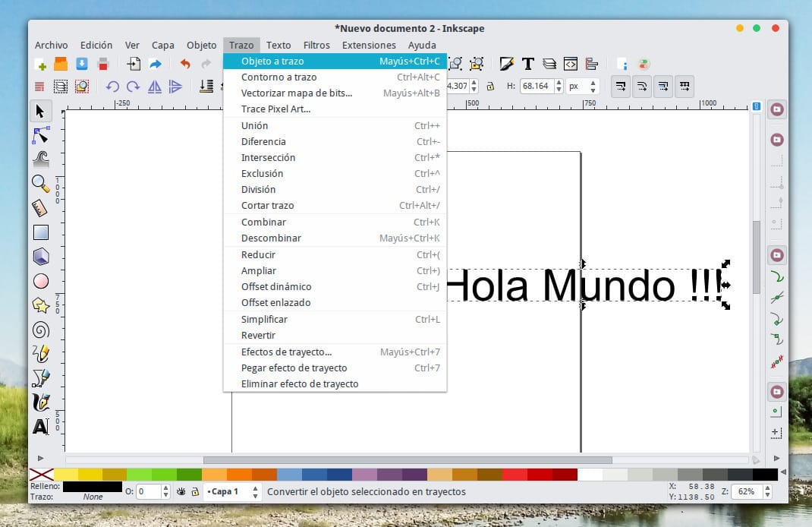This screenshot has height=527, width=812.
Task: Toggle the current layer visibility eye
Action: [182, 492]
